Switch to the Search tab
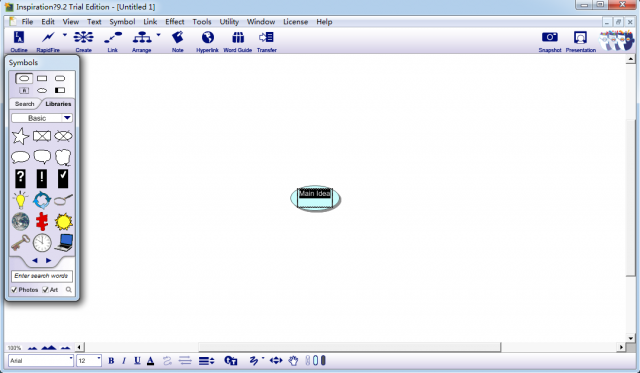This screenshot has width=640, height=373. [x=24, y=104]
